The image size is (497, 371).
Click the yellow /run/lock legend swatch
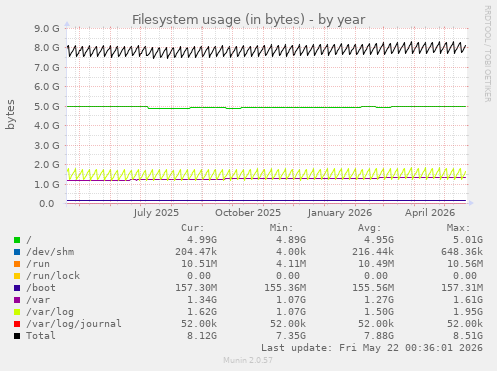[x=17, y=276]
